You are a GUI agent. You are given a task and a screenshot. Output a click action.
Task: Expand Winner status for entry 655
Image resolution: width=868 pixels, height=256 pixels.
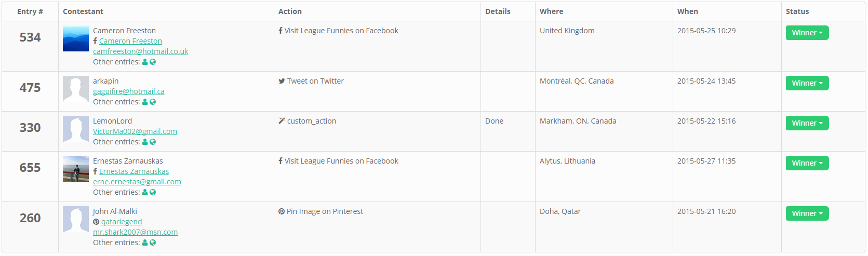807,163
